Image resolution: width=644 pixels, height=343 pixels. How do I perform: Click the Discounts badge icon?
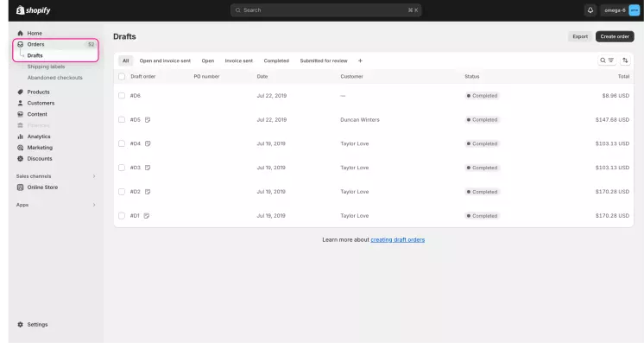point(20,158)
